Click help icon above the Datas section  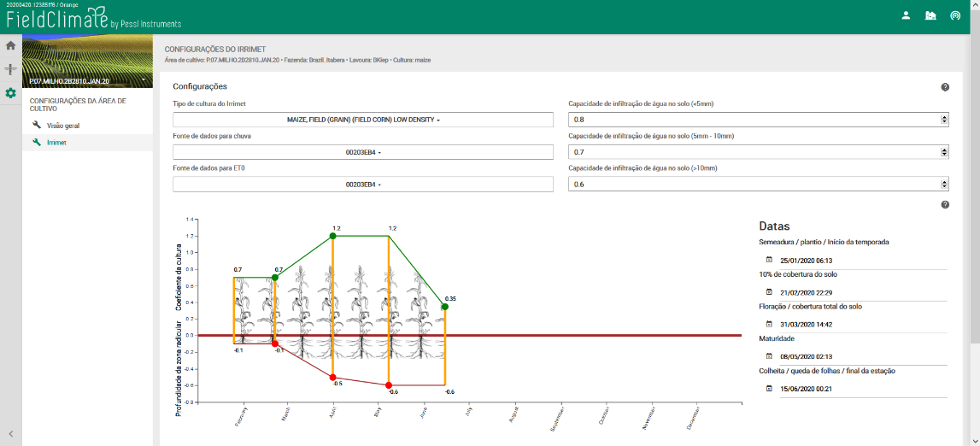coord(945,205)
